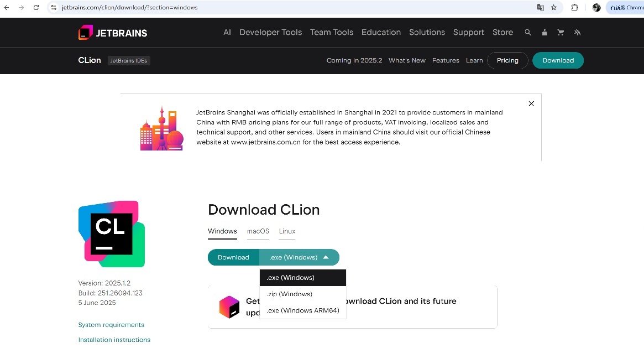Click the CLion product name link

coord(90,60)
